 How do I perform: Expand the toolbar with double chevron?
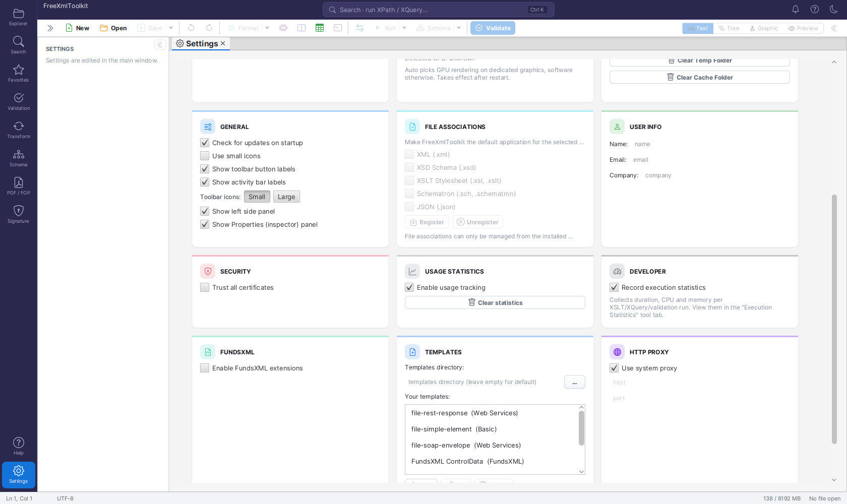coord(50,28)
